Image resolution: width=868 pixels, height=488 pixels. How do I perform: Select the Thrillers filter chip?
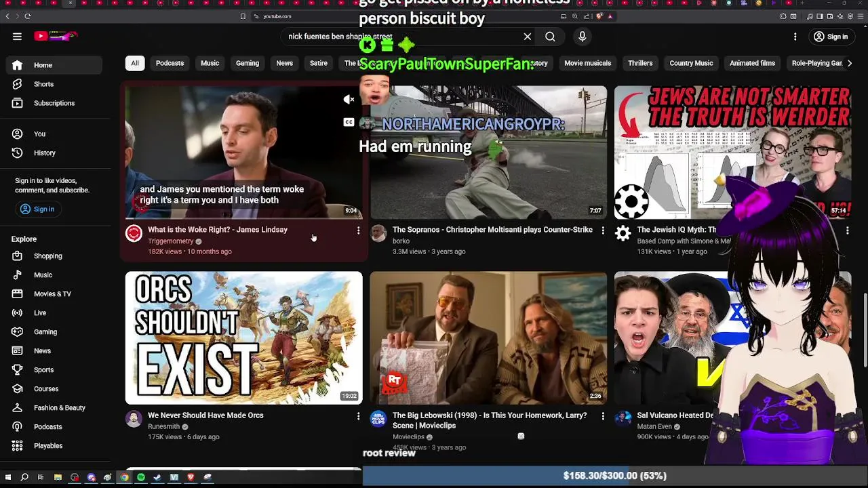pyautogui.click(x=640, y=63)
